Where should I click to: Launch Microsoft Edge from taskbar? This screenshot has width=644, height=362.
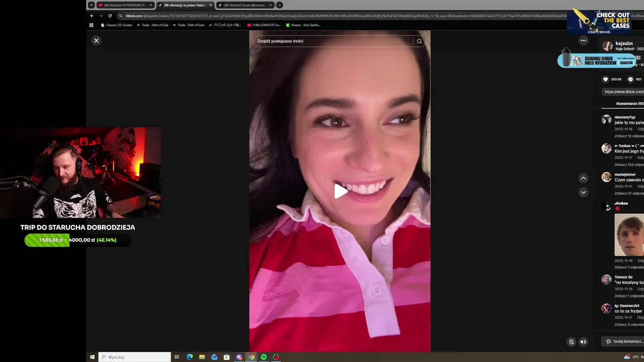(x=190, y=357)
